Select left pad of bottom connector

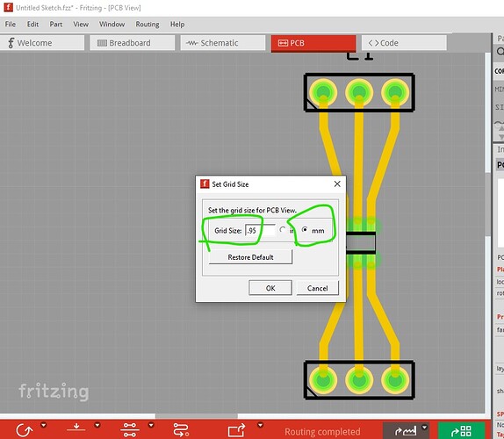tap(323, 380)
